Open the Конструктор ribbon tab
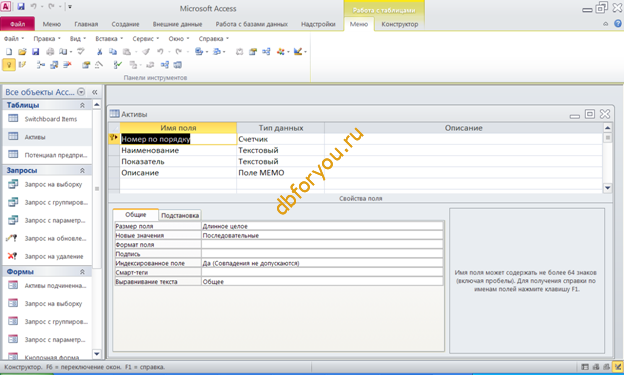Screen dimensions: 624x375 pos(400,24)
